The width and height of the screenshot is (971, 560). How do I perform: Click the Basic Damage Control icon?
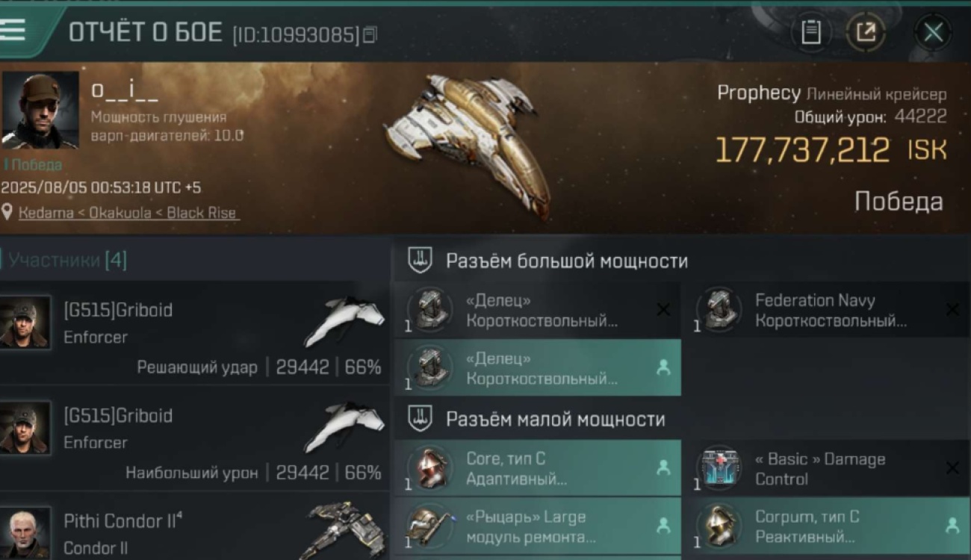(x=719, y=468)
